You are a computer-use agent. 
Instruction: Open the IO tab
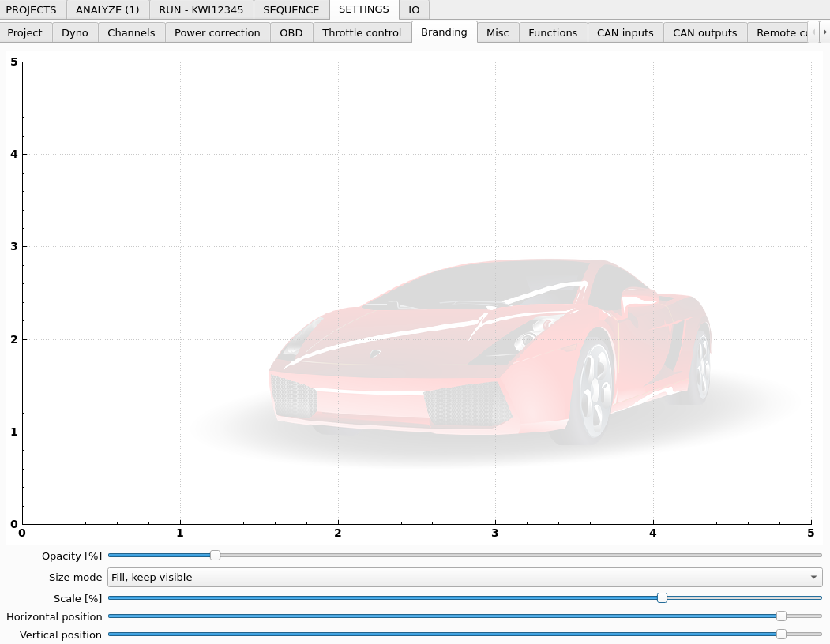click(x=414, y=9)
